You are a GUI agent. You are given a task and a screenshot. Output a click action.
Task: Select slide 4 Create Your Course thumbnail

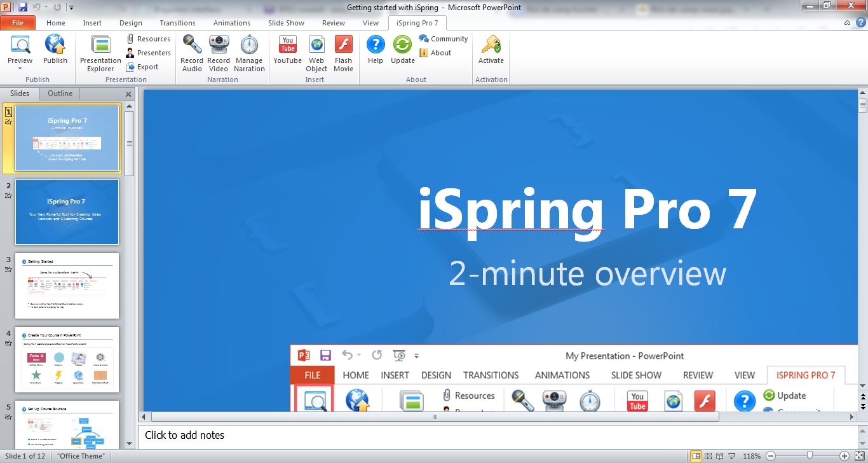(x=67, y=359)
